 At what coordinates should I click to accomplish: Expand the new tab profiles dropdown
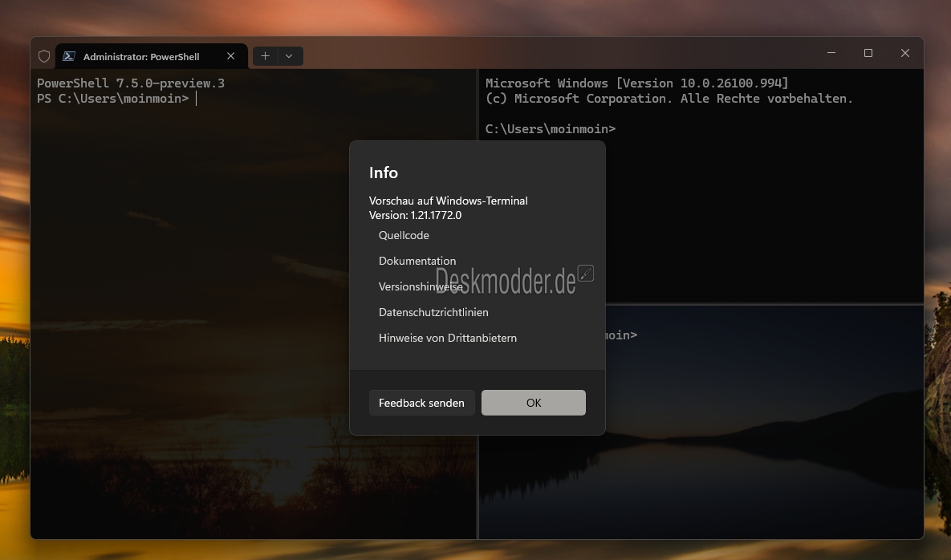pyautogui.click(x=289, y=55)
